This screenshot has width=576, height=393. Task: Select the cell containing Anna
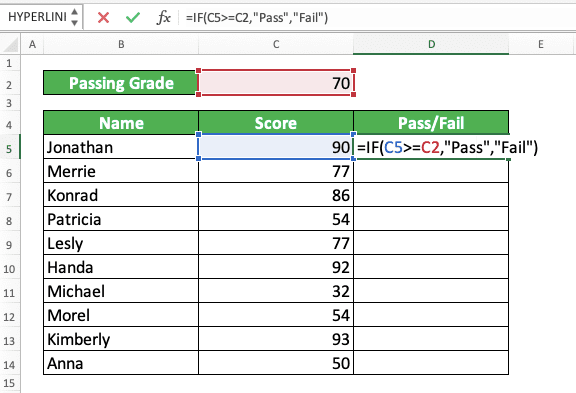tap(121, 363)
